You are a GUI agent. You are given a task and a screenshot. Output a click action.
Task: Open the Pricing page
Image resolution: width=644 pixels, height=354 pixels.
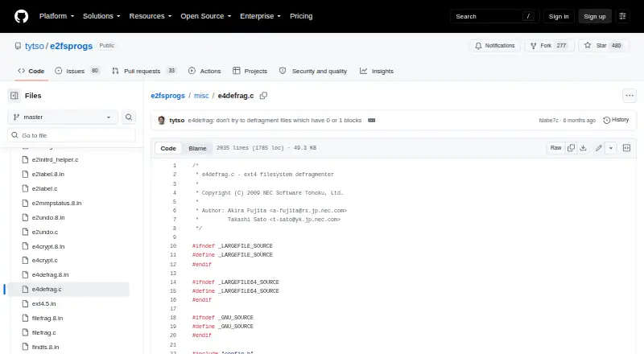(301, 16)
